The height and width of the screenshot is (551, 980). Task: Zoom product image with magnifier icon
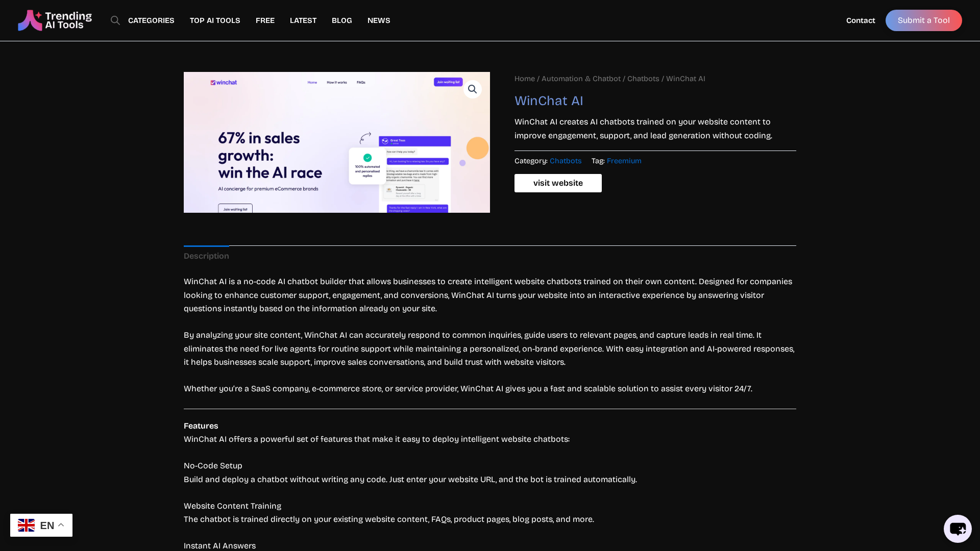click(x=472, y=89)
